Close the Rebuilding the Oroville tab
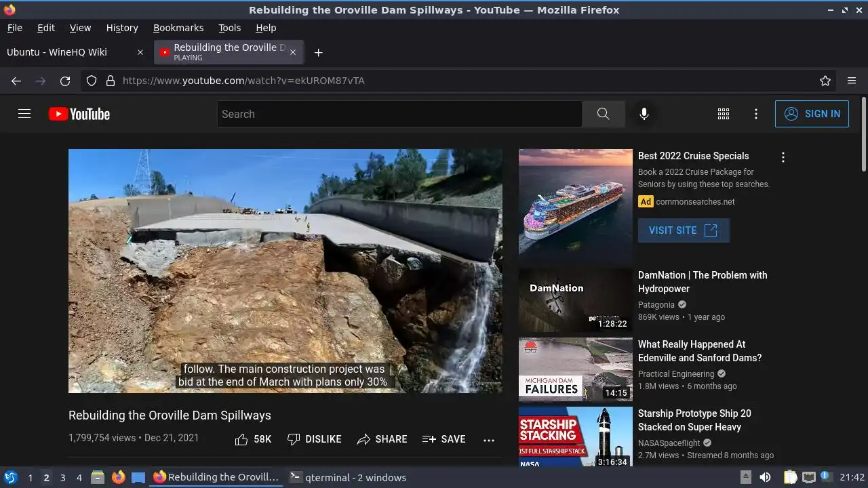This screenshot has height=488, width=868. [293, 52]
